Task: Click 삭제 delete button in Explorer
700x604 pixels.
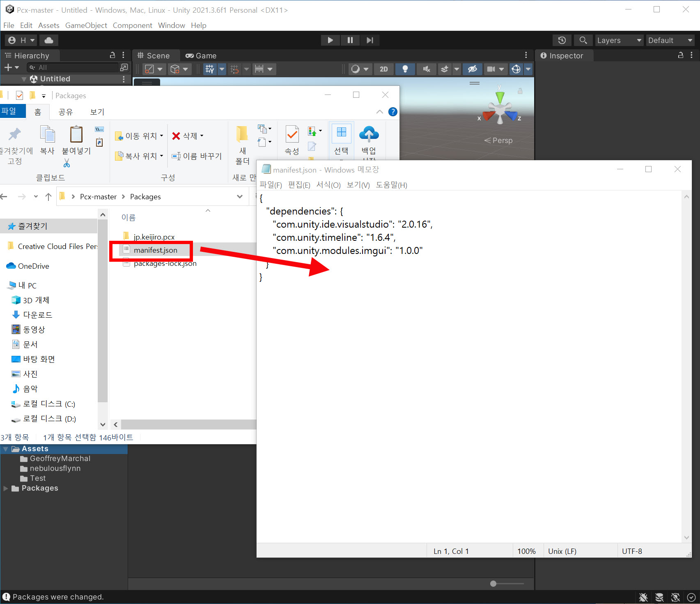Action: coord(188,136)
